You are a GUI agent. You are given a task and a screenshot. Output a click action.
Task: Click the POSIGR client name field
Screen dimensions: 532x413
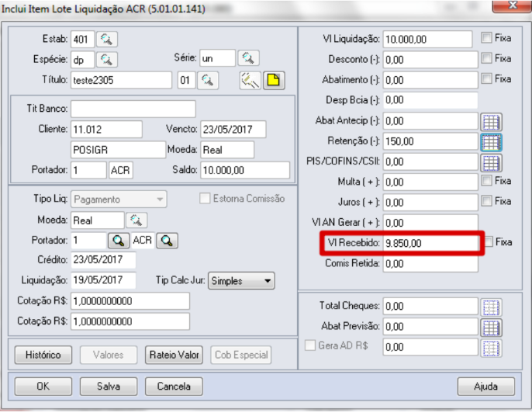[118, 150]
